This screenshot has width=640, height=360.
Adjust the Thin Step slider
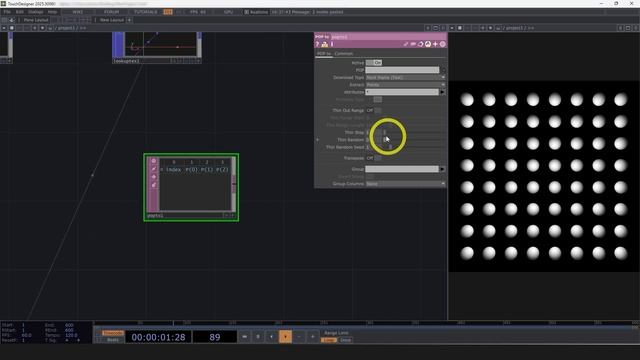pyautogui.click(x=414, y=133)
